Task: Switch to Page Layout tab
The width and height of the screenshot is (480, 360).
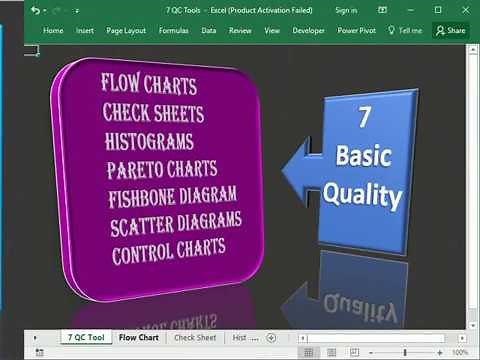Action: (x=126, y=31)
